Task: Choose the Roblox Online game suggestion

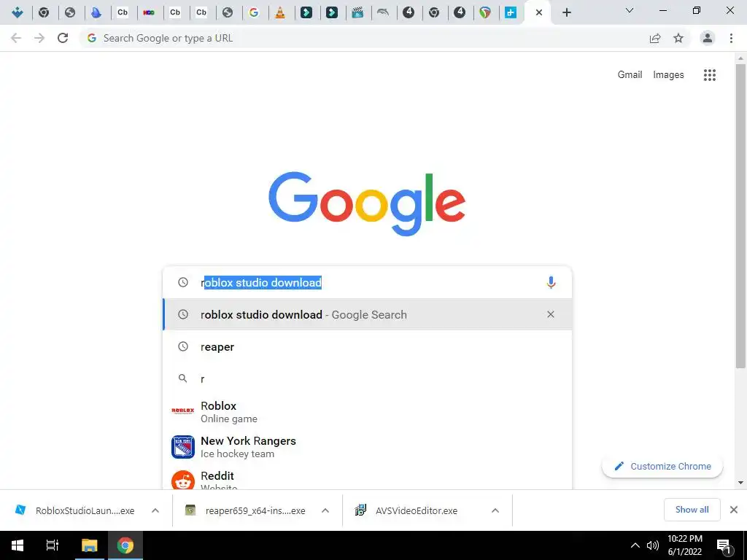Action: [x=367, y=412]
